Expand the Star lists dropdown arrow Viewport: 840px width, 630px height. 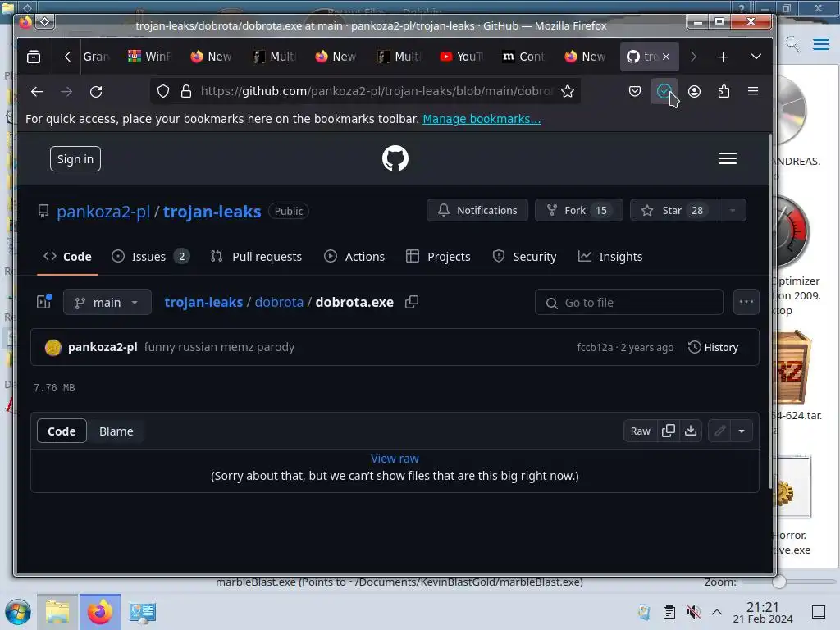(x=733, y=211)
